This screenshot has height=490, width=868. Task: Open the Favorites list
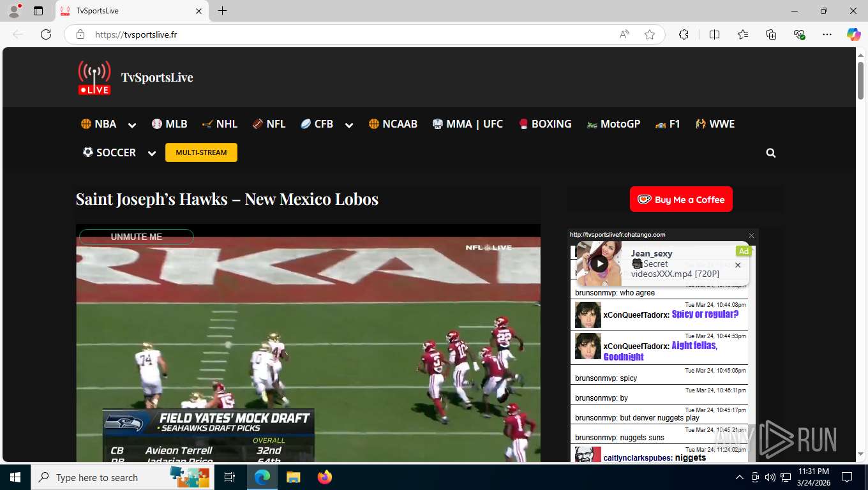[x=743, y=34]
